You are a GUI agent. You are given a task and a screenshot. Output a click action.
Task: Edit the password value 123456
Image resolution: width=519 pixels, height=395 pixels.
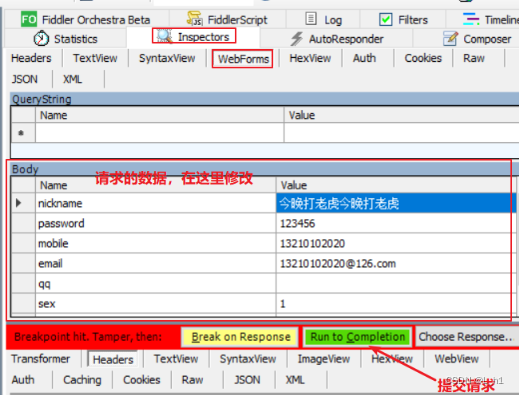396,223
